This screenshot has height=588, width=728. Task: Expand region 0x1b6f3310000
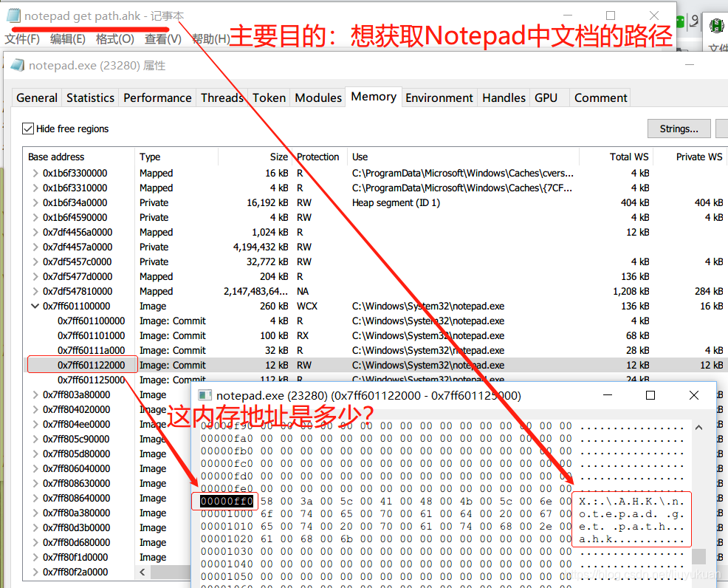point(35,188)
